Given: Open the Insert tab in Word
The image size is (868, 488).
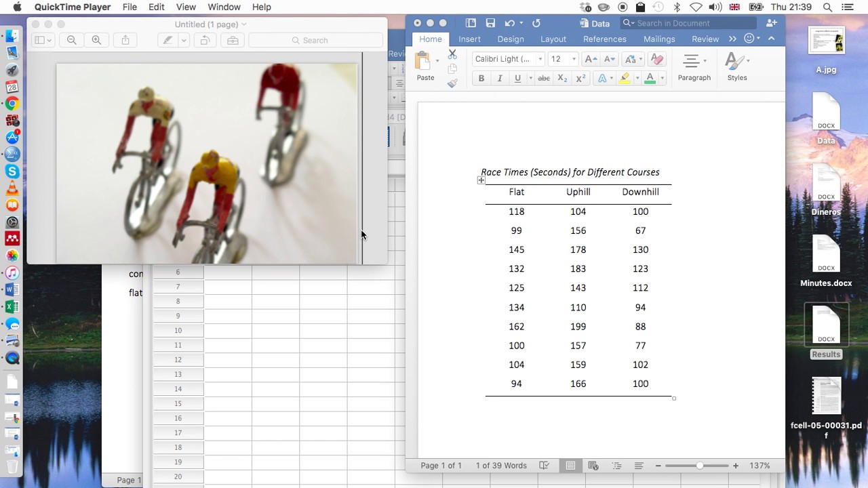Looking at the screenshot, I should [469, 39].
